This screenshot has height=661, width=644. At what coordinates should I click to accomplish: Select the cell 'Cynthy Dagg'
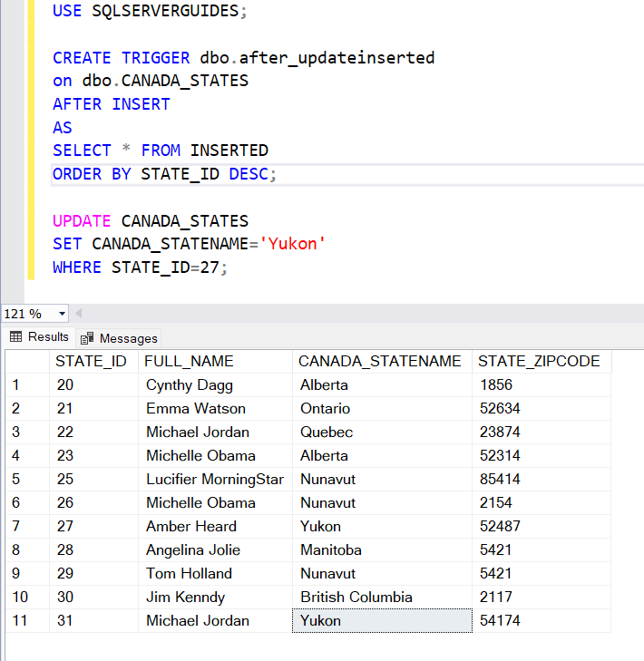(x=215, y=384)
